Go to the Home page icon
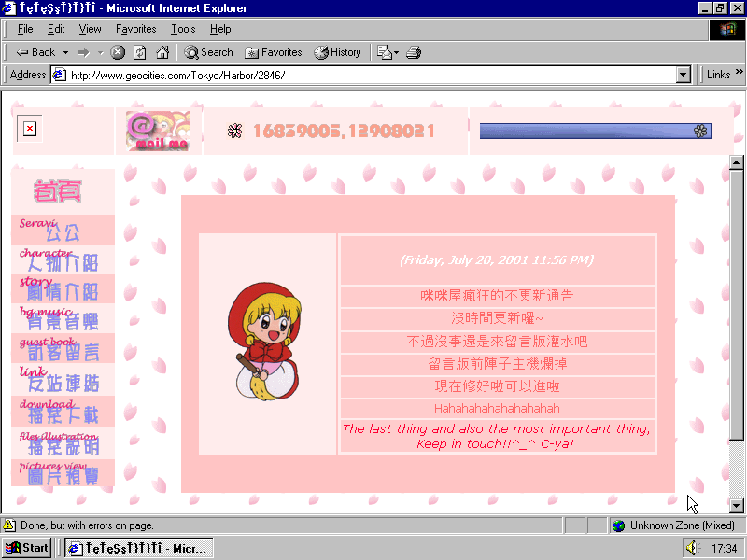Viewport: 747px width, 560px height. pyautogui.click(x=162, y=52)
